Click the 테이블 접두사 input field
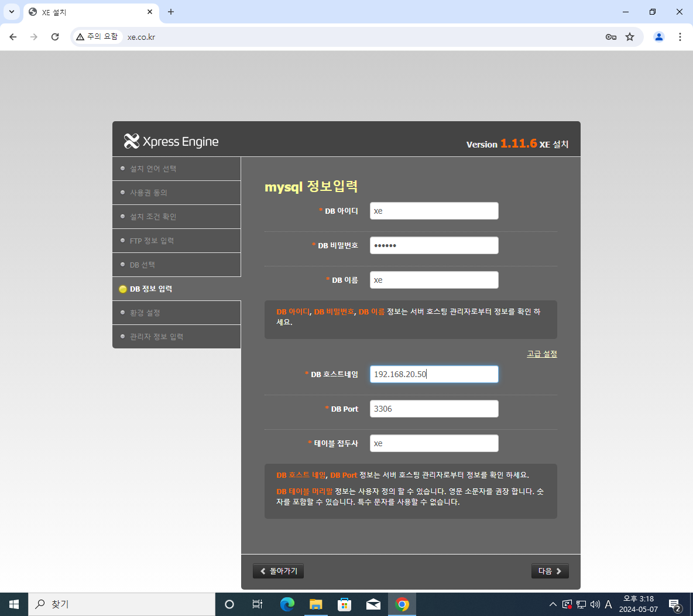Screen dimensions: 693x616 [434, 443]
